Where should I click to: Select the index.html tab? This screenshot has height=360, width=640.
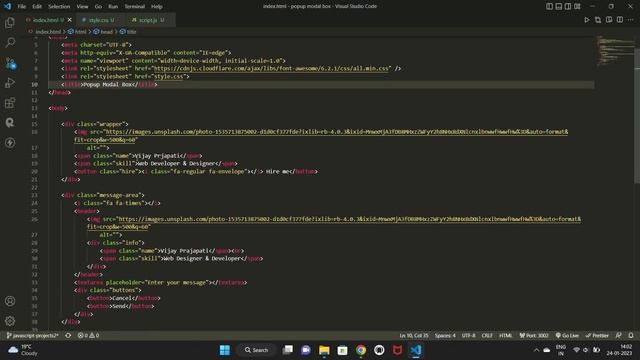48,20
